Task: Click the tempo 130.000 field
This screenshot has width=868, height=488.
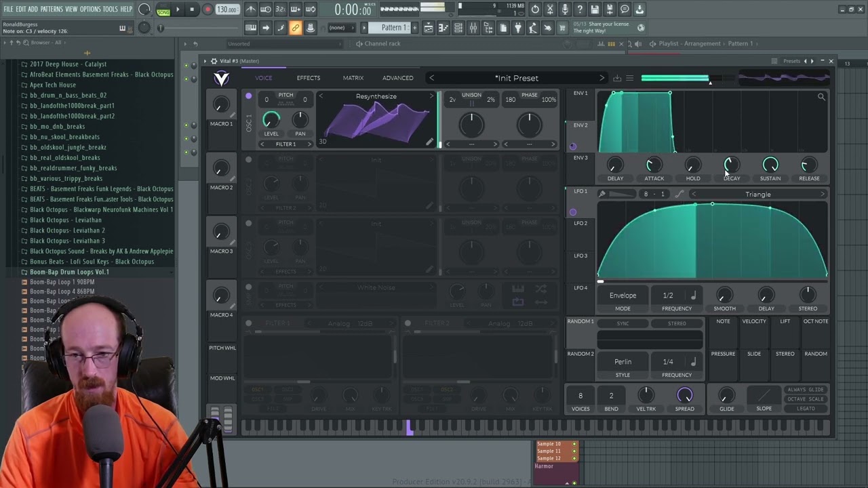Action: click(x=227, y=9)
